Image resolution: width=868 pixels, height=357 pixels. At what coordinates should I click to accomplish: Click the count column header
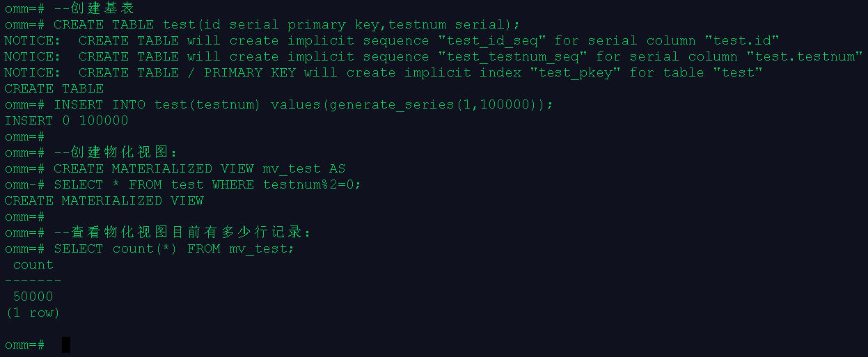coord(33,264)
